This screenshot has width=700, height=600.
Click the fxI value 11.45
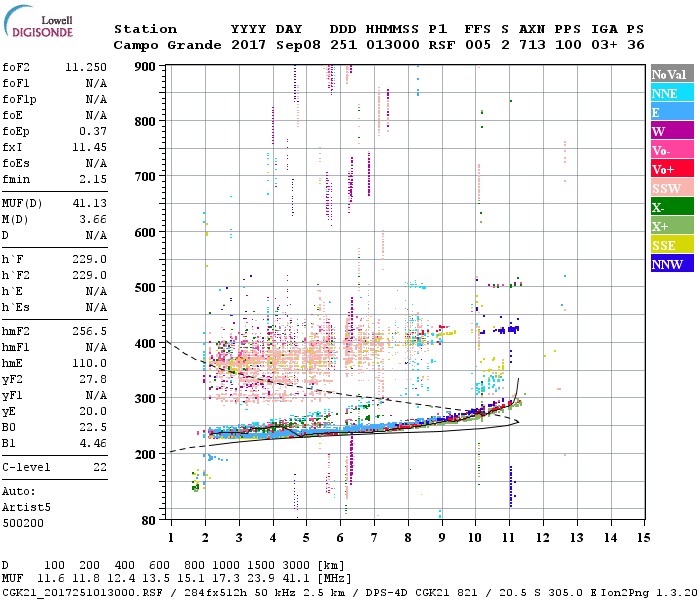89,147
